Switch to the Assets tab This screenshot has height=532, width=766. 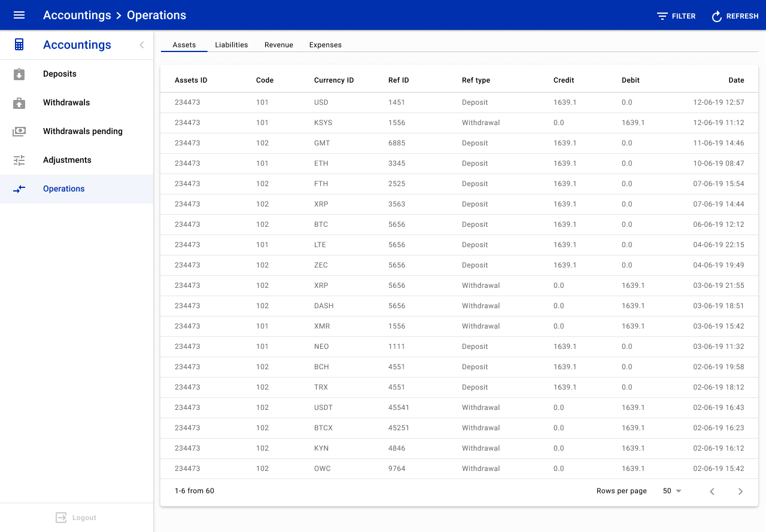coord(184,45)
